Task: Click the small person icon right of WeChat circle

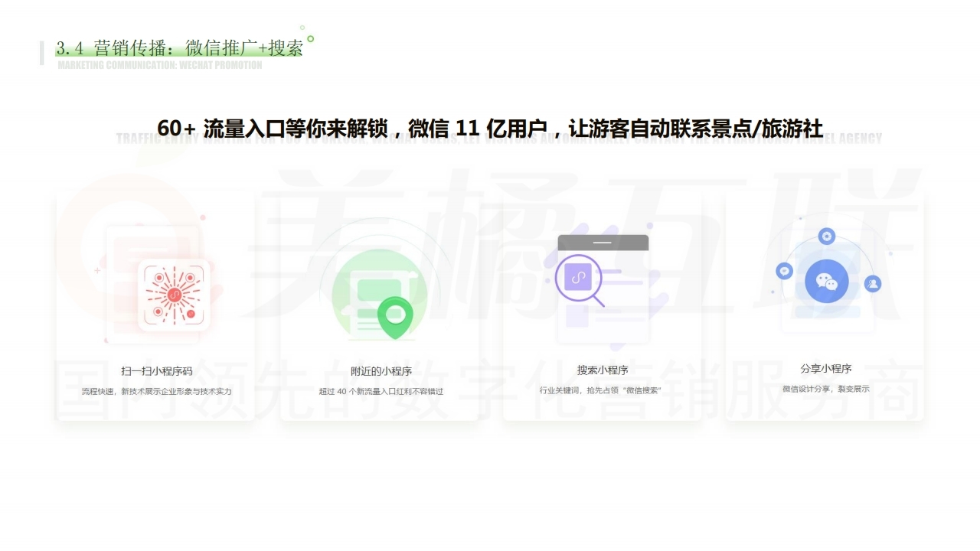Action: pyautogui.click(x=873, y=284)
